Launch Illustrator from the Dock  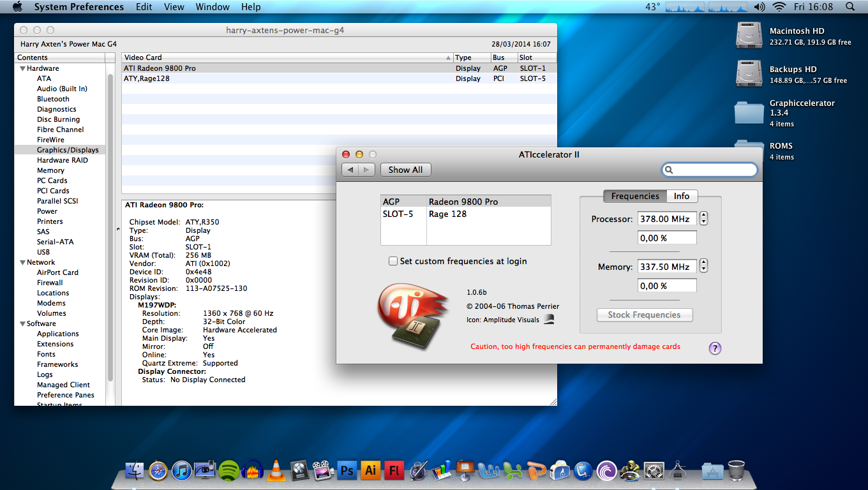pyautogui.click(x=370, y=471)
